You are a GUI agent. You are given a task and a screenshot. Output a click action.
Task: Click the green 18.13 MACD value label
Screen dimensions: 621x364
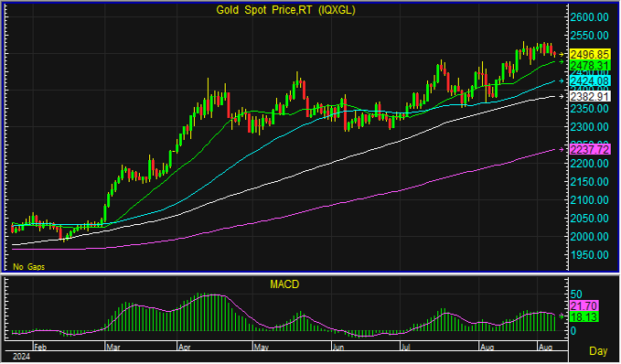pos(584,316)
